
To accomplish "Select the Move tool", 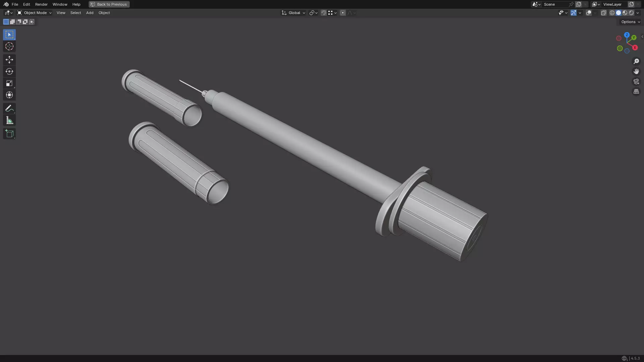I will click(9, 60).
